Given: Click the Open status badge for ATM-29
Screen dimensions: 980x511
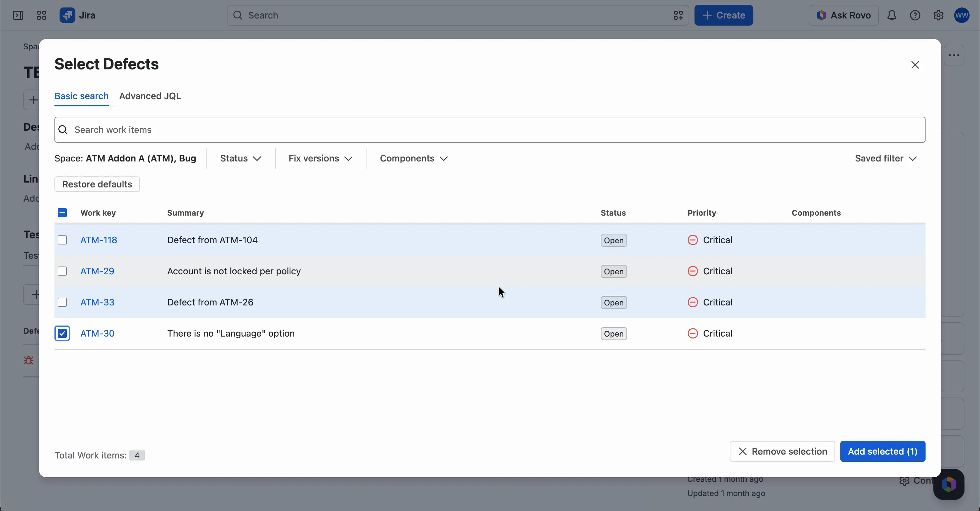Looking at the screenshot, I should 614,272.
